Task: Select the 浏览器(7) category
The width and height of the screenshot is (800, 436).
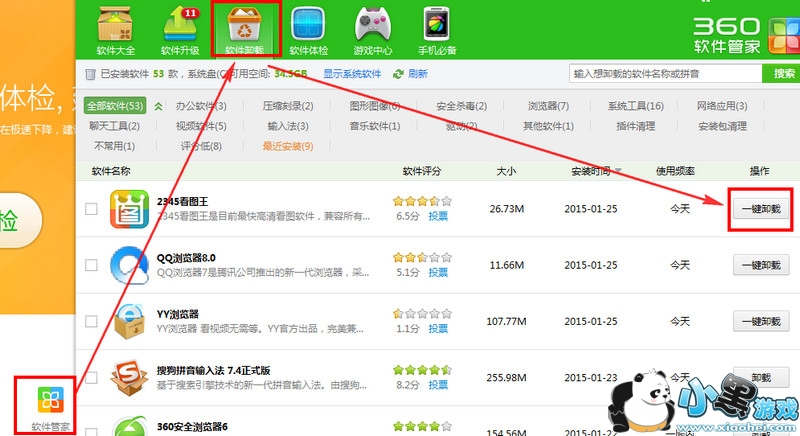Action: pyautogui.click(x=548, y=106)
